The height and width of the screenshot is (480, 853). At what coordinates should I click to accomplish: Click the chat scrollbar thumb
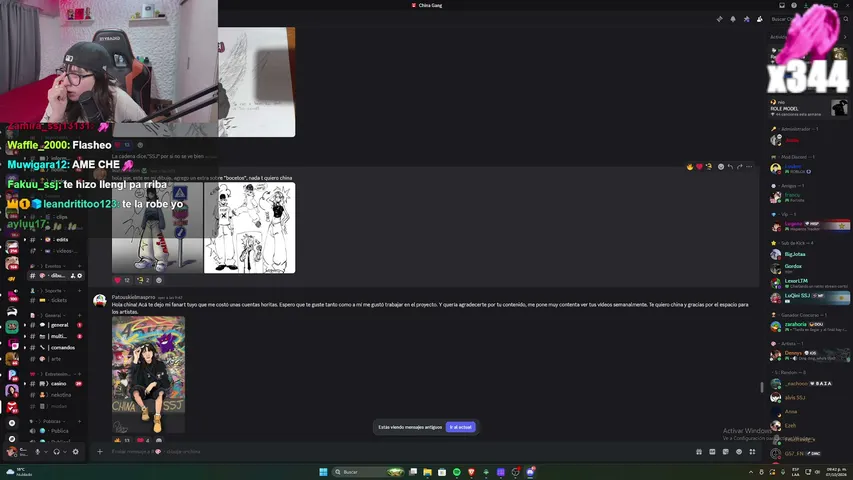click(x=761, y=387)
